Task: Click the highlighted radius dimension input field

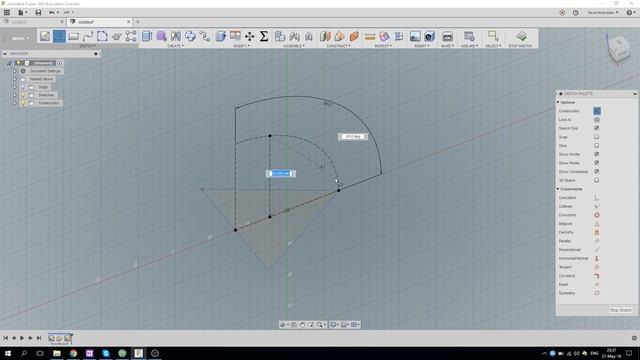Action: (280, 173)
